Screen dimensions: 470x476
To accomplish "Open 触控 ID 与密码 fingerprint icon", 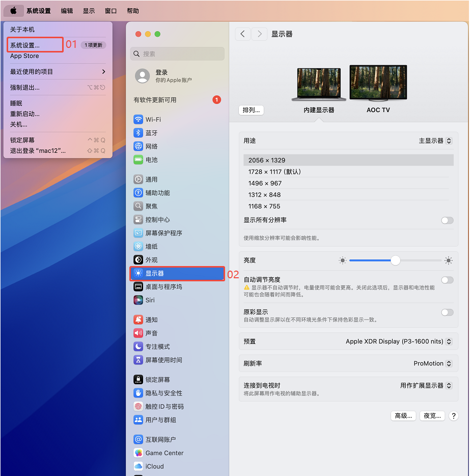I will (138, 406).
